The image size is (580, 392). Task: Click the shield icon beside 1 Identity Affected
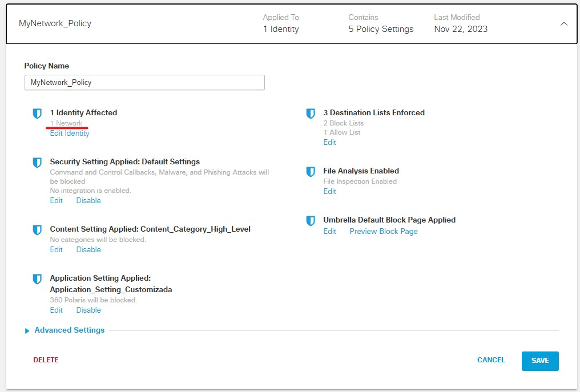point(37,112)
